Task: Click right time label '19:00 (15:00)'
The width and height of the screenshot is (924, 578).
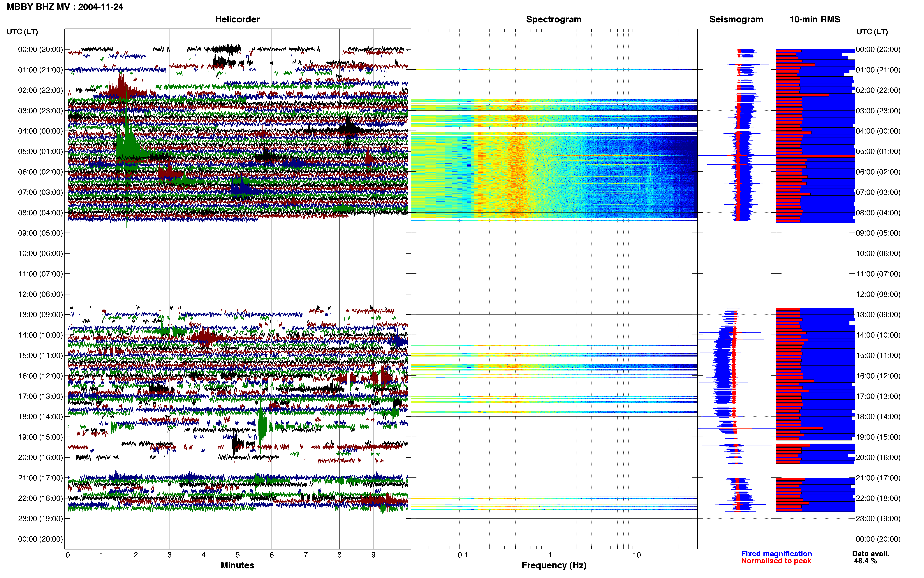Action: pyautogui.click(x=878, y=437)
